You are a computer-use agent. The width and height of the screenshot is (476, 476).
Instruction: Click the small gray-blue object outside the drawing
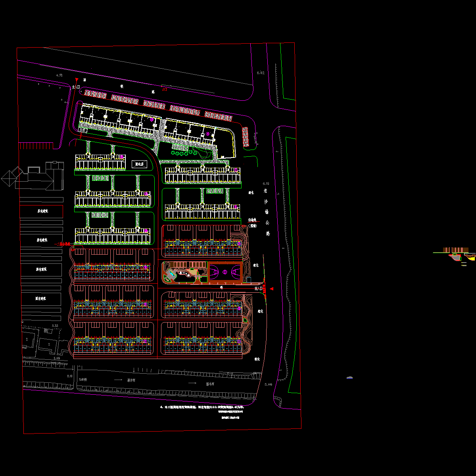pos(349,378)
